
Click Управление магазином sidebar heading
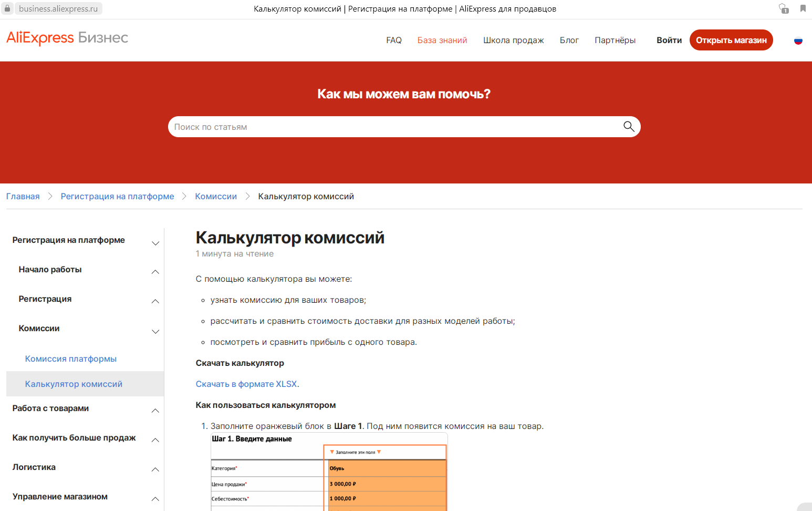(x=60, y=496)
